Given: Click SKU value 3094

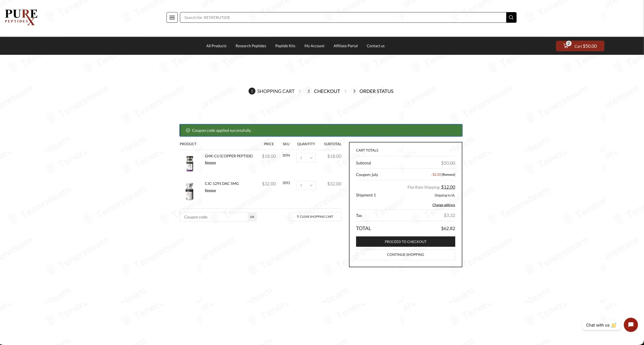Looking at the screenshot, I should point(286,155).
